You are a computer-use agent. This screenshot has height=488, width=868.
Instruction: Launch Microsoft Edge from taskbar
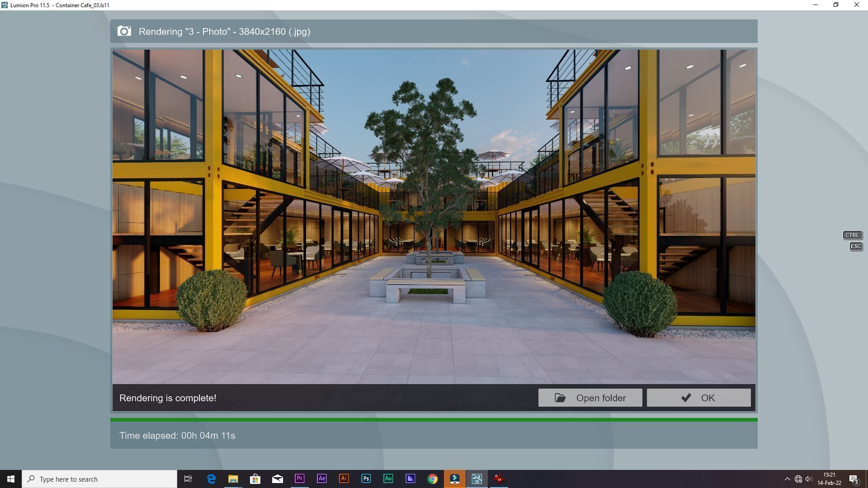tap(211, 479)
